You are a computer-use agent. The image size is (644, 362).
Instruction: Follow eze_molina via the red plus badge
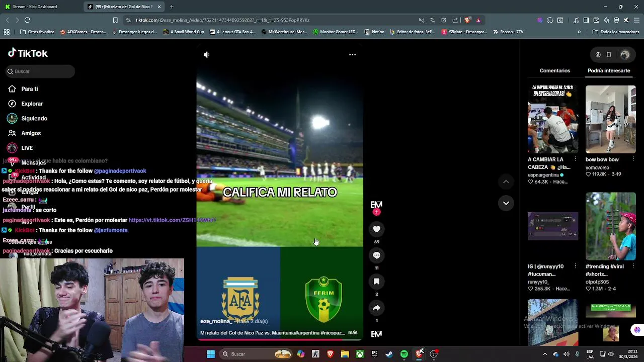(x=376, y=212)
